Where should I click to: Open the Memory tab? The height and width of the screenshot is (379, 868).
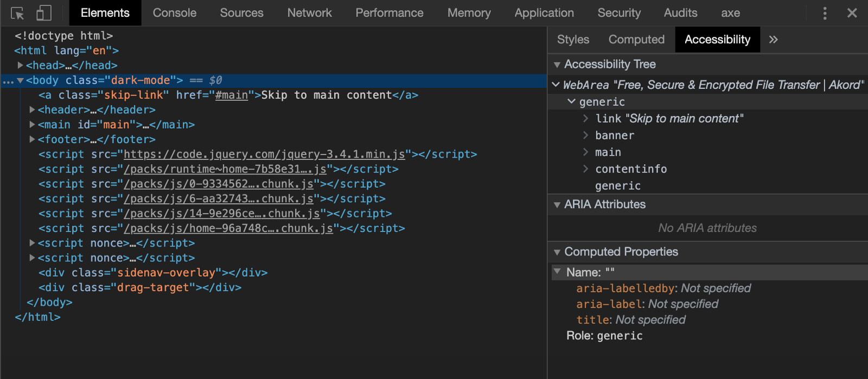[x=469, y=13]
